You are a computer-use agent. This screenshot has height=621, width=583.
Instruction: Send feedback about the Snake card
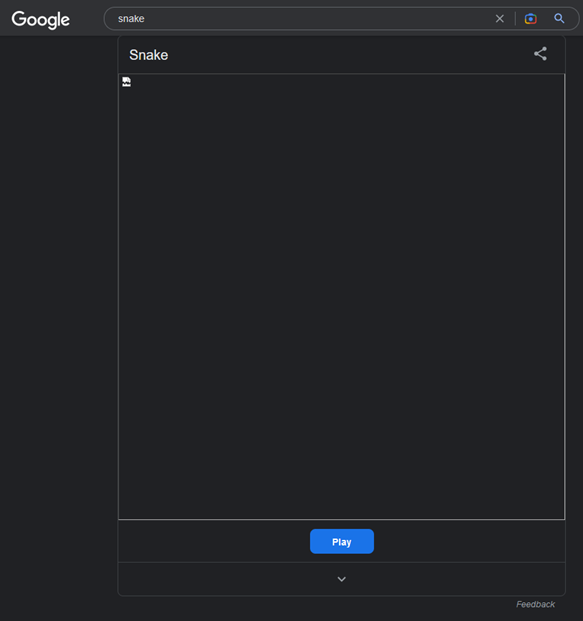click(x=535, y=604)
